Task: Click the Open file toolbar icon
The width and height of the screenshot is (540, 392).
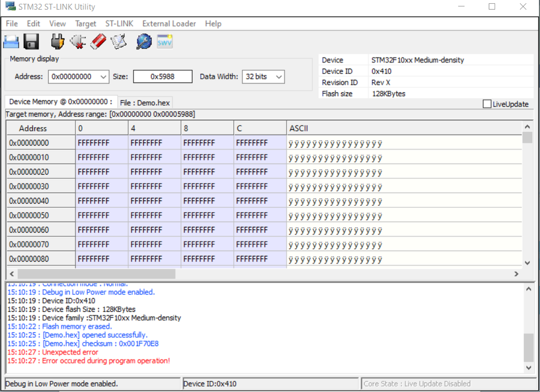Action: coord(11,42)
